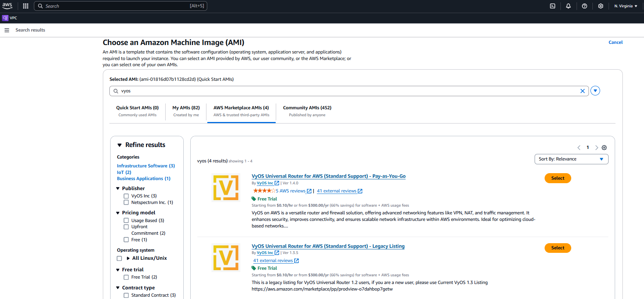Switch to the My AMIs tab
The image size is (644, 299).
coord(186,111)
